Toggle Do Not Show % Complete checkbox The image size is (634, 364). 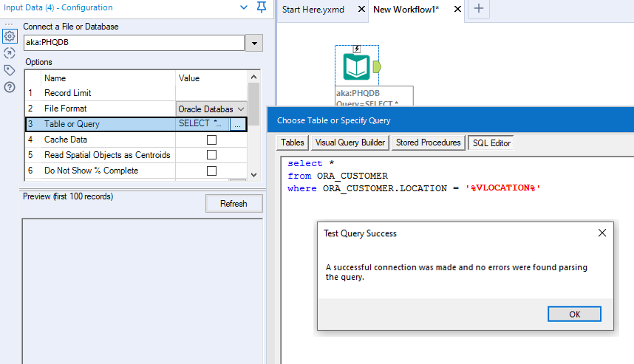coord(211,171)
